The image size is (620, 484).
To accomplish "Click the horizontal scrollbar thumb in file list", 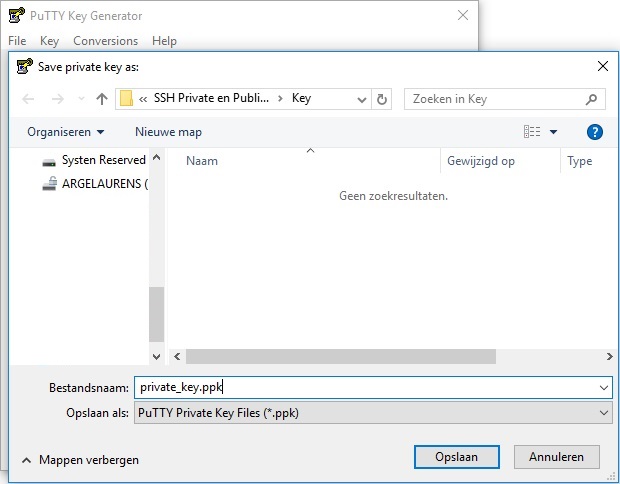I will [341, 357].
